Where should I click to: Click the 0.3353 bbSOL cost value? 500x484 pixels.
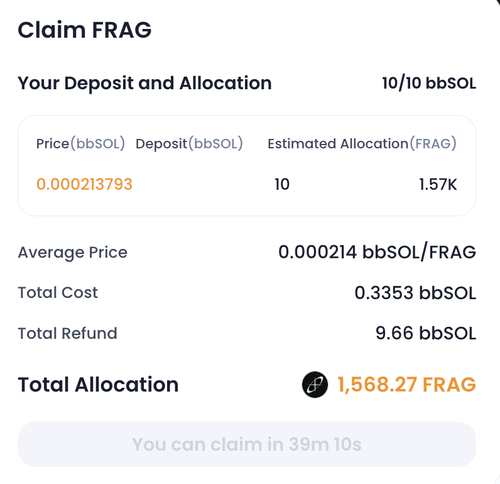415,293
